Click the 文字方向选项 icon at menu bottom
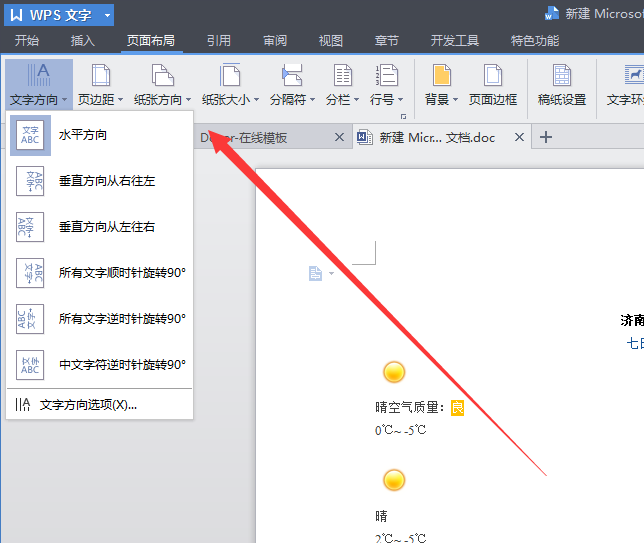The height and width of the screenshot is (543, 644). point(23,405)
